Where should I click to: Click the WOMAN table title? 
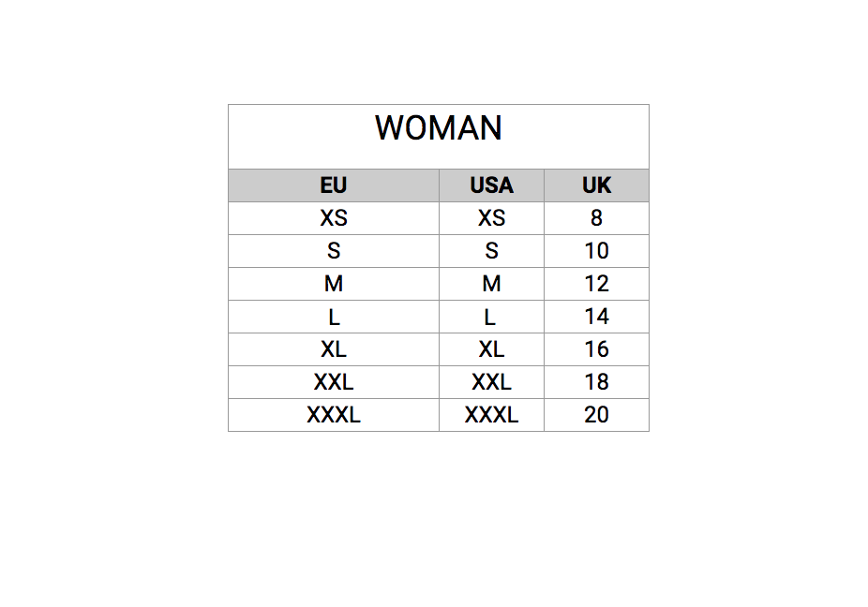point(439,128)
